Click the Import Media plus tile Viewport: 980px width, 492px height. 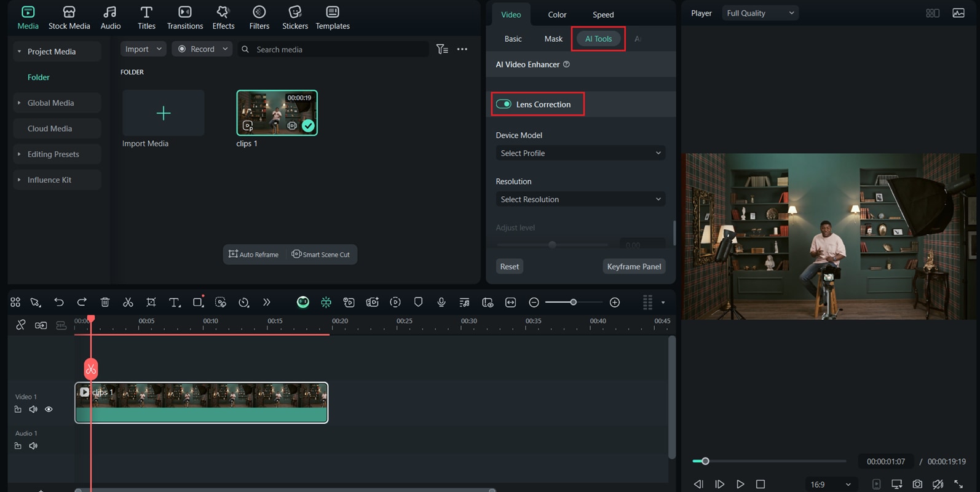pyautogui.click(x=163, y=113)
